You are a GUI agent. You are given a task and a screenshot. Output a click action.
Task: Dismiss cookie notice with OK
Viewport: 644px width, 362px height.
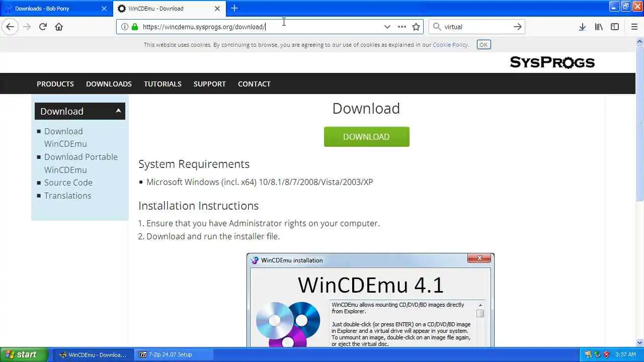coord(484,45)
